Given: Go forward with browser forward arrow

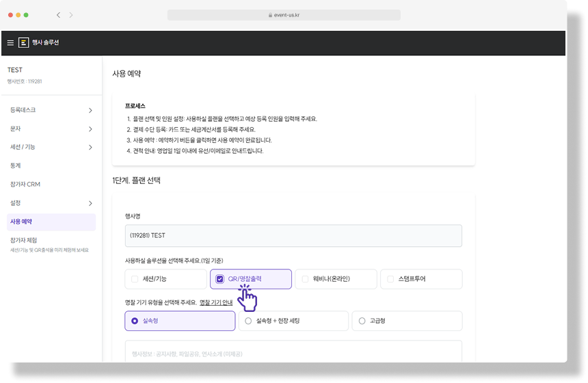Looking at the screenshot, I should 71,15.
